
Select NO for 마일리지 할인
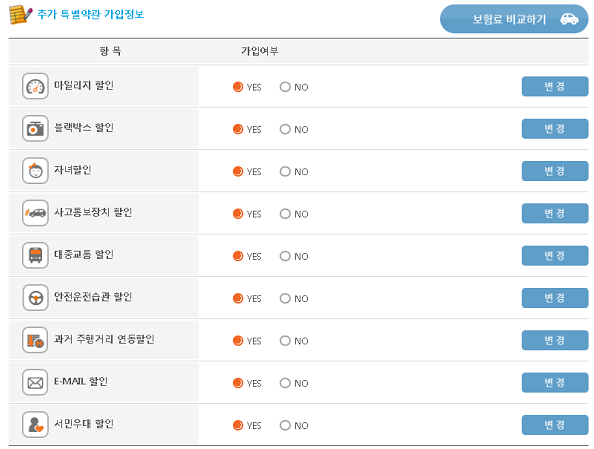point(285,87)
